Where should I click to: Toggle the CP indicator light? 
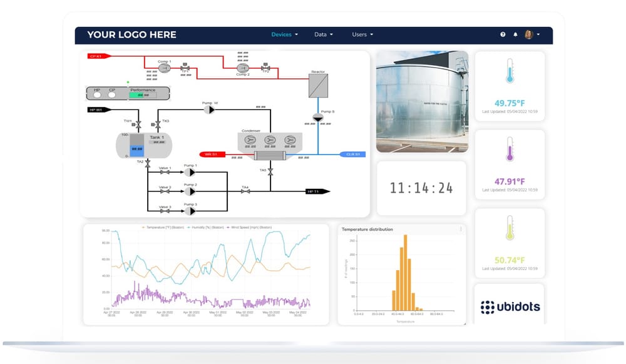[111, 94]
